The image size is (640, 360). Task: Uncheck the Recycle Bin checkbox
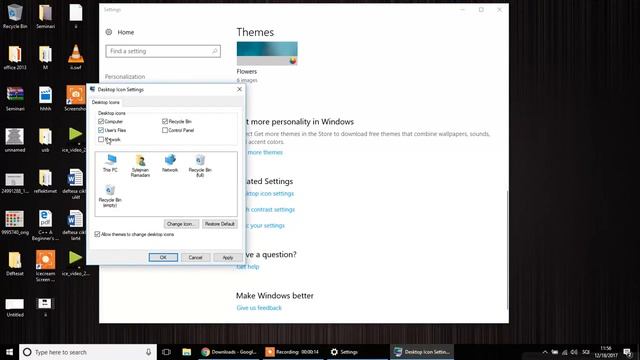click(x=165, y=121)
